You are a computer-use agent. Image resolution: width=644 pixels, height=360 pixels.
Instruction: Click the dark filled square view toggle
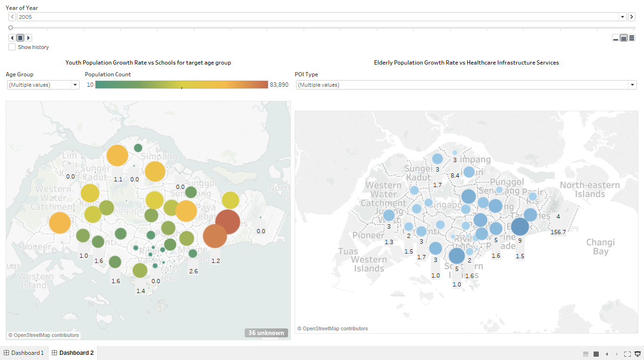(596, 354)
